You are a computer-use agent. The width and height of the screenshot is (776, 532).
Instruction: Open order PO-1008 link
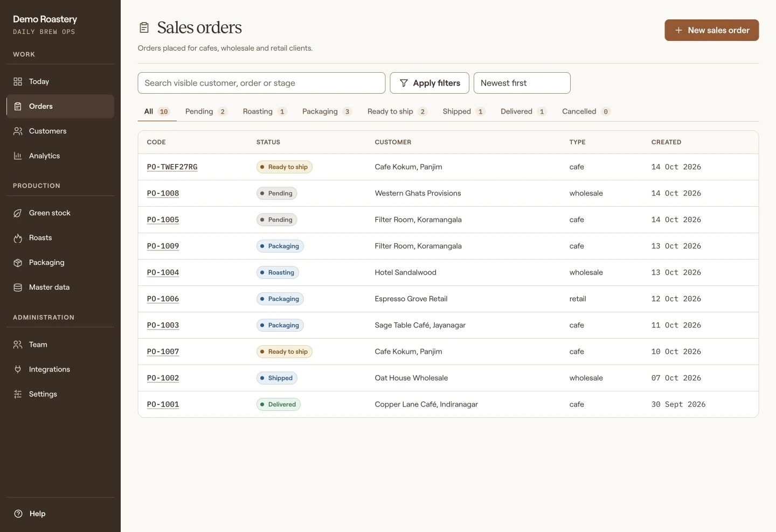pos(163,193)
